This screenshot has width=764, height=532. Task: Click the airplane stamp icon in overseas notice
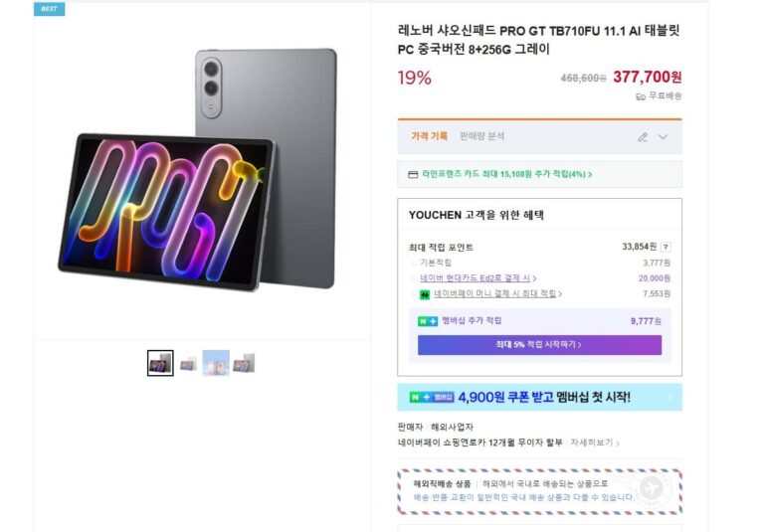651,487
